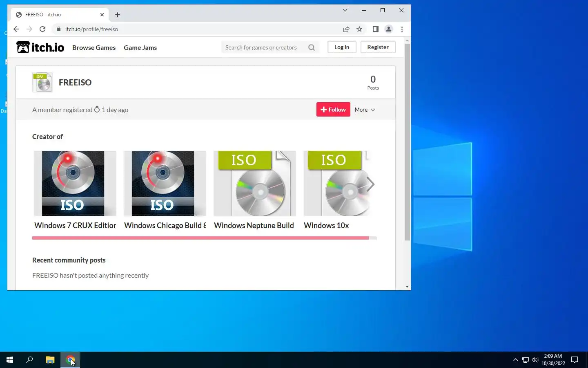Click the 'Creator of' heading
The height and width of the screenshot is (368, 588).
(47, 137)
